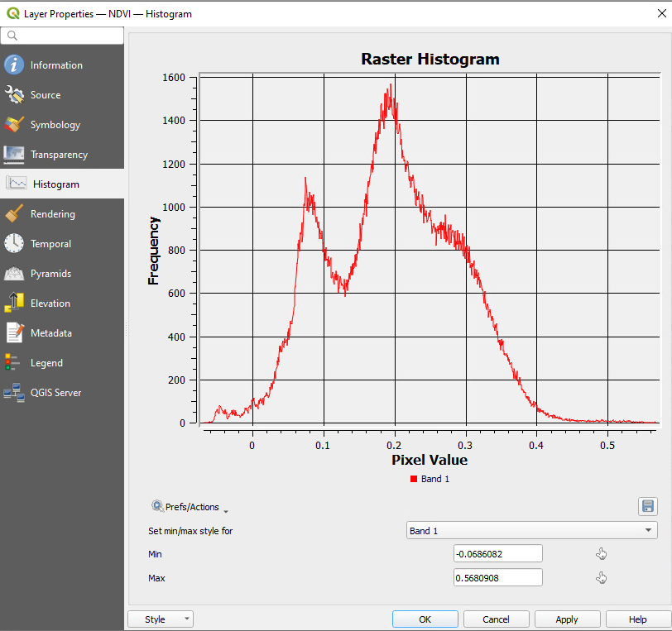
Task: Open the Temporal clock icon
Action: tap(17, 243)
